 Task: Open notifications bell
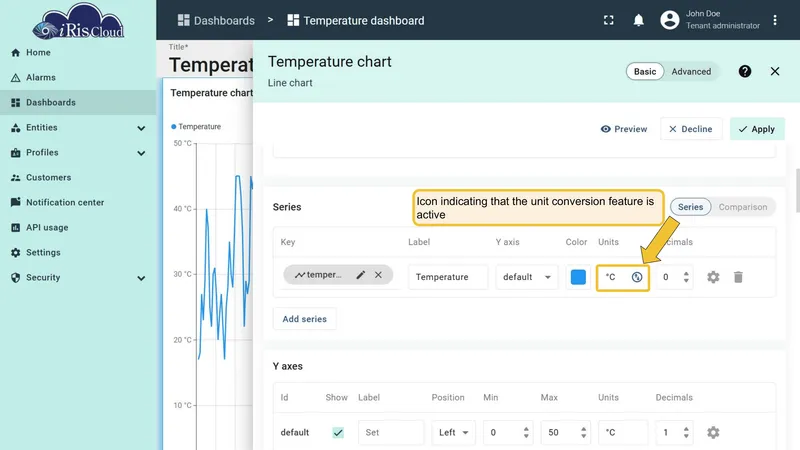coord(638,20)
